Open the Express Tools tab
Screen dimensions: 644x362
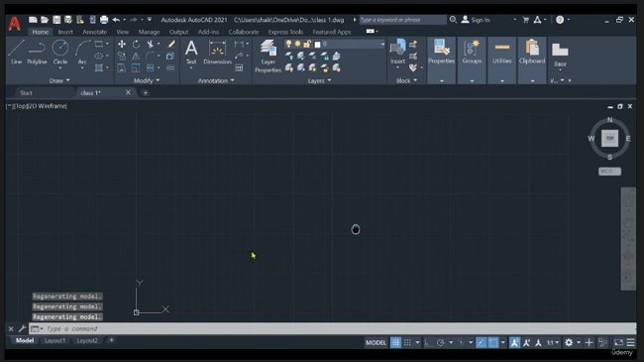click(285, 32)
